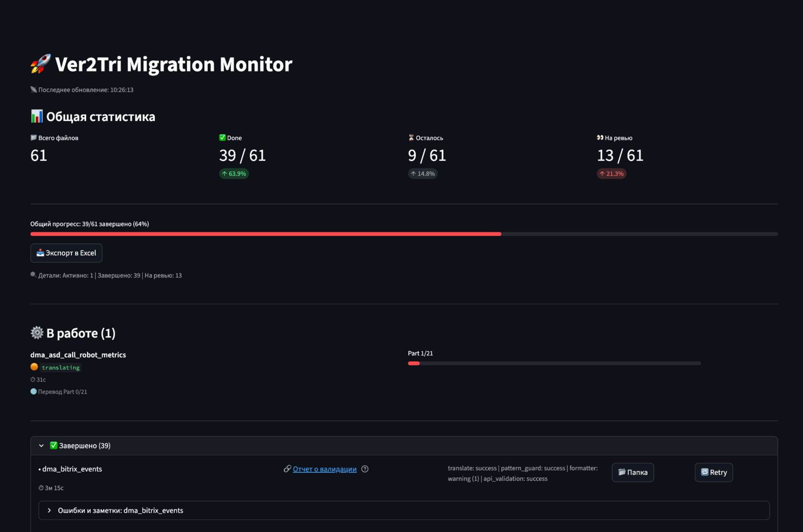The width and height of the screenshot is (803, 532).
Task: Click the dma_asd_call_robot_metrics job name
Action: [78, 355]
